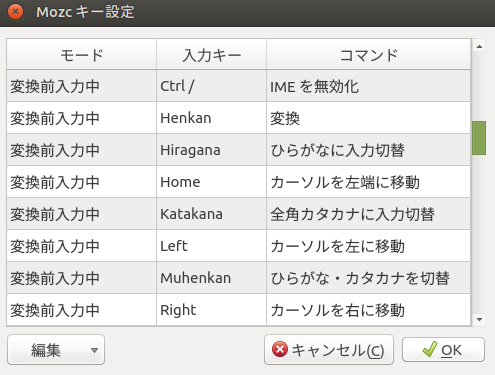Viewport: 495px width, 375px height.
Task: Sort by the コマンド column header
Action: pyautogui.click(x=368, y=54)
